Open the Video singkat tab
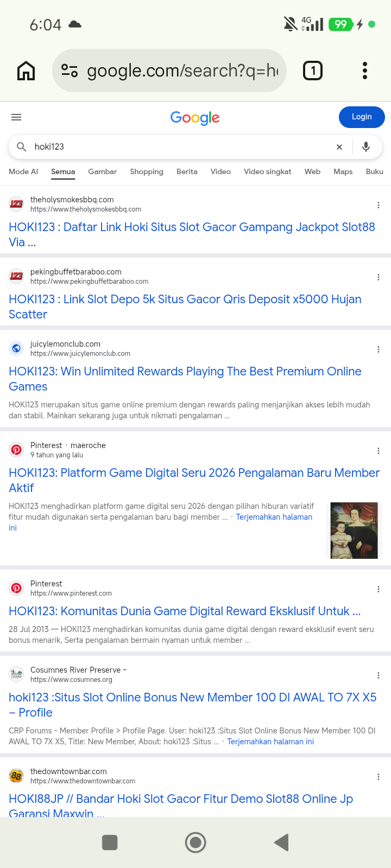391x868 pixels. click(268, 171)
